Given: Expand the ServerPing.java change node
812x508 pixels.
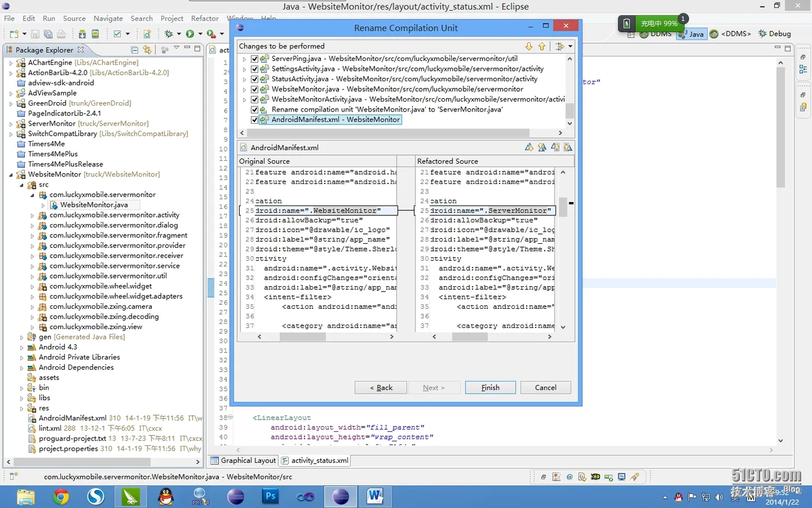Looking at the screenshot, I should coord(244,59).
